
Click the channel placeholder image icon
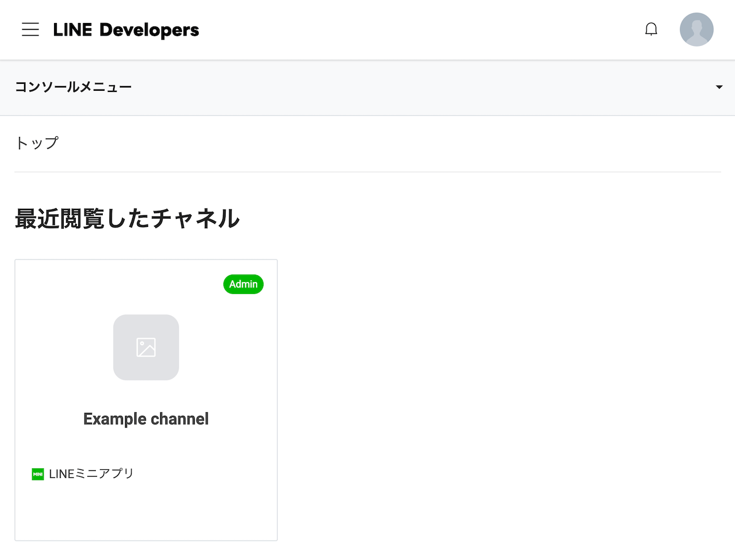(146, 347)
